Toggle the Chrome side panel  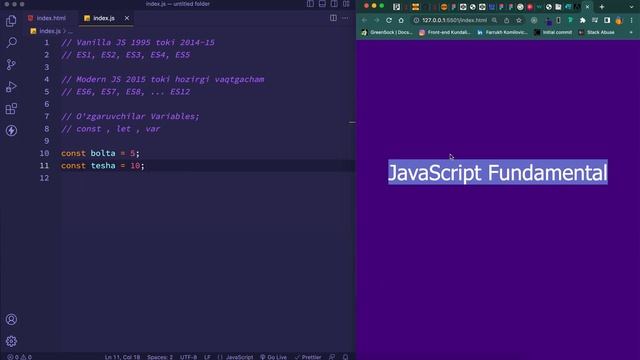[607, 20]
